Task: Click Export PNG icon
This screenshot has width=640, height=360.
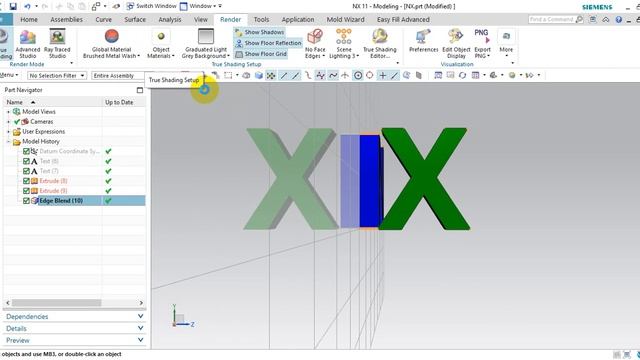Action: 482,36
